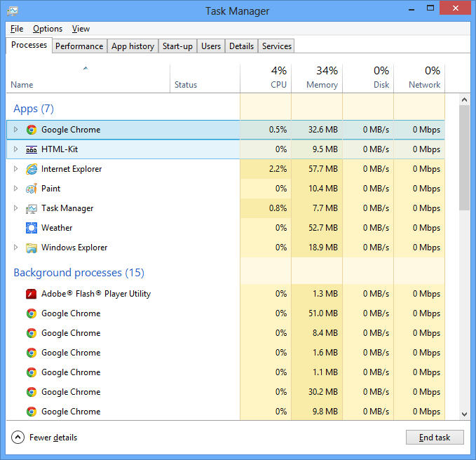The height and width of the screenshot is (460, 476).
Task: Expand the Internet Explorer row
Action: pos(16,169)
